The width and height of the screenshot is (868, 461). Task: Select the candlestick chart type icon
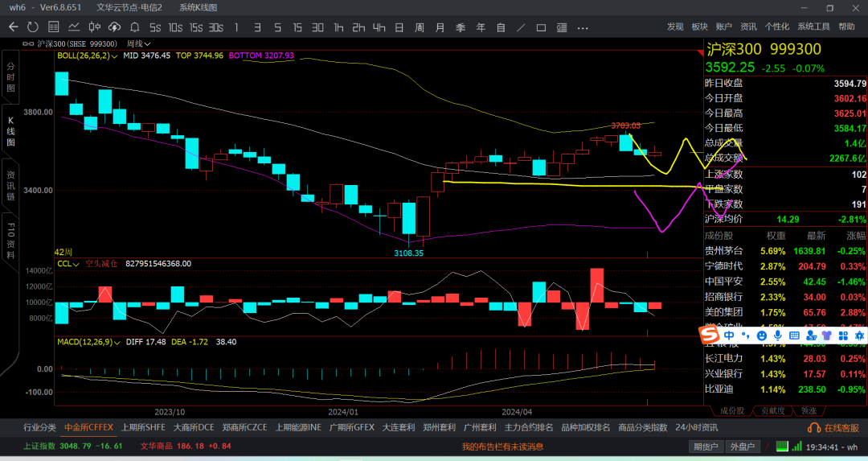[95, 27]
